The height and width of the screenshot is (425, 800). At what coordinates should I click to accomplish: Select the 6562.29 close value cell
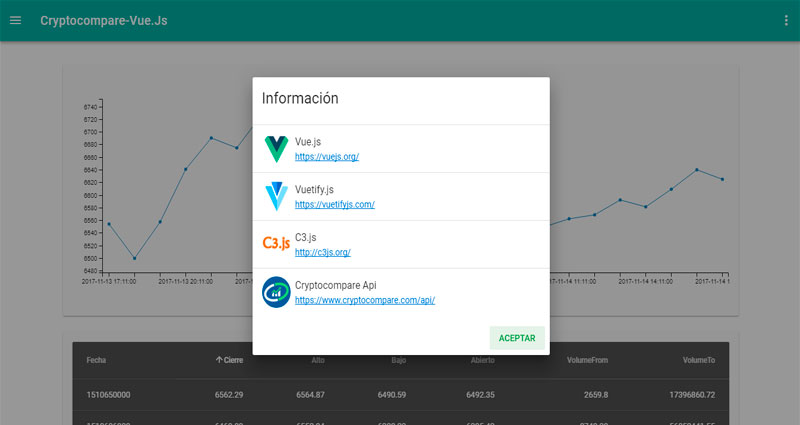(229, 395)
